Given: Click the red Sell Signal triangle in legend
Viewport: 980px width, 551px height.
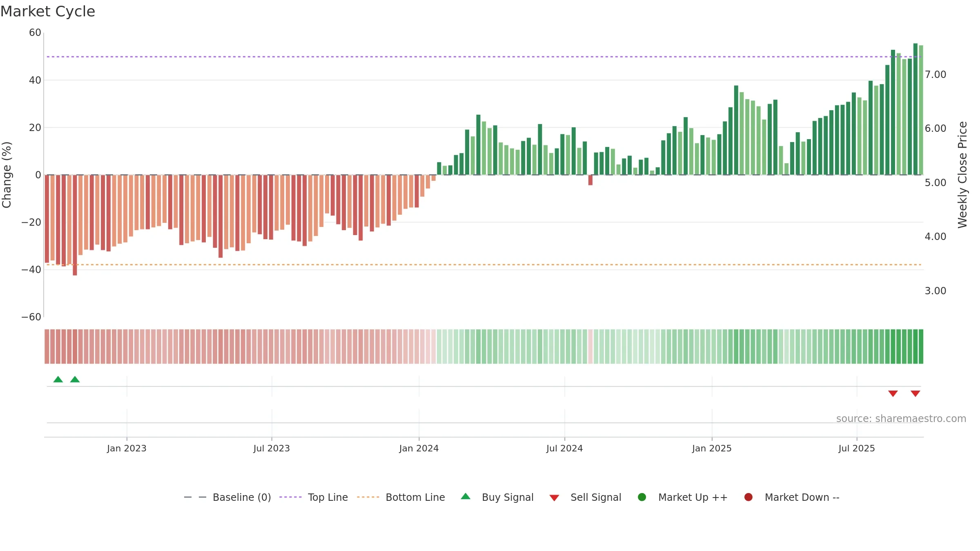Looking at the screenshot, I should (x=554, y=498).
